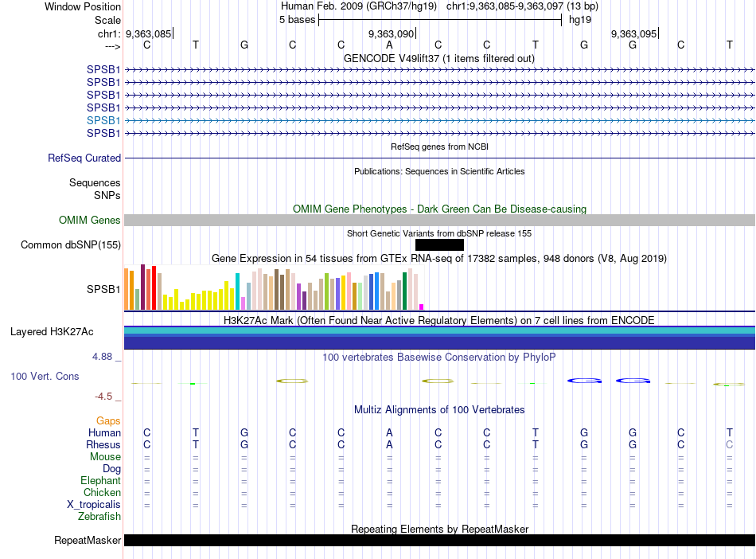Click the Human species label
The width and height of the screenshot is (756, 559).
tap(104, 432)
